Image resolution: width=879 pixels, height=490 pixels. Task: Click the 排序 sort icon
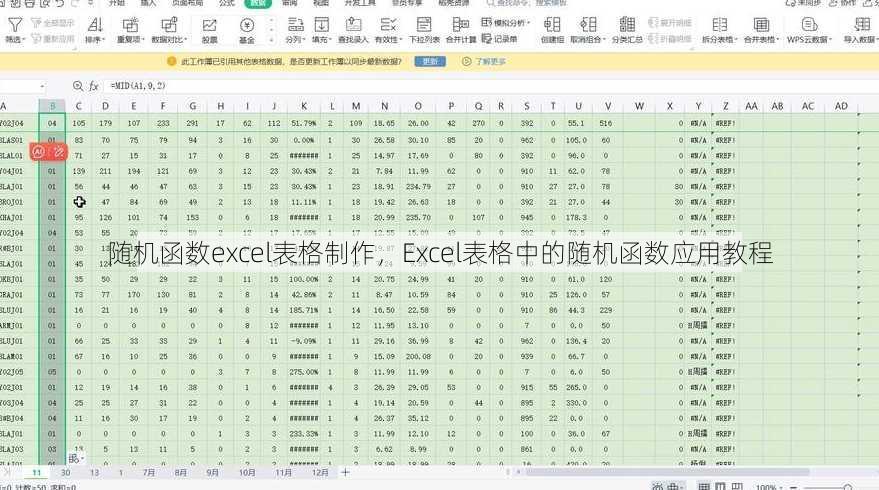pyautogui.click(x=95, y=25)
